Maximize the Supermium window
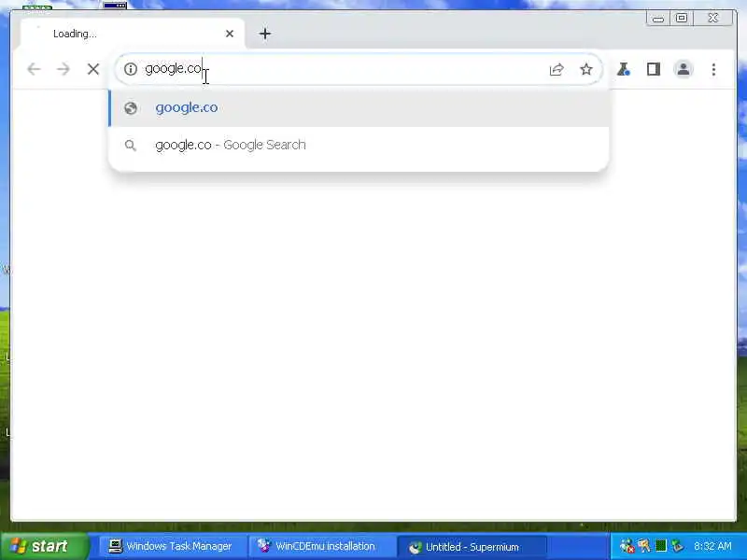This screenshot has height=560, width=747. (682, 18)
